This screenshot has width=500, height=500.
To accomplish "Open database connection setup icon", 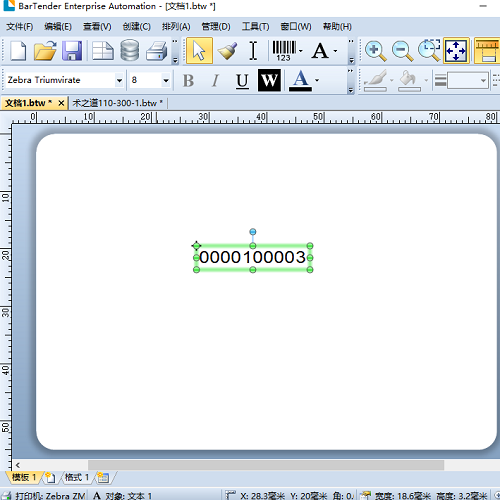I will coord(130,51).
